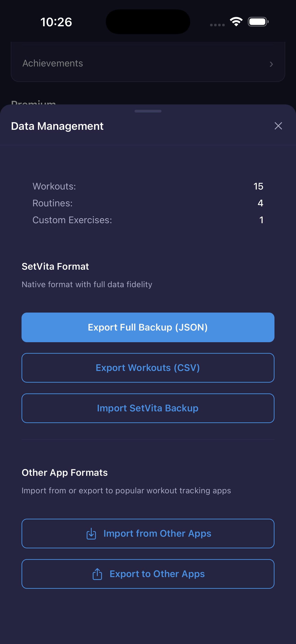Tap the sheet drag handle grabber
The image size is (296, 644).
pos(148,111)
